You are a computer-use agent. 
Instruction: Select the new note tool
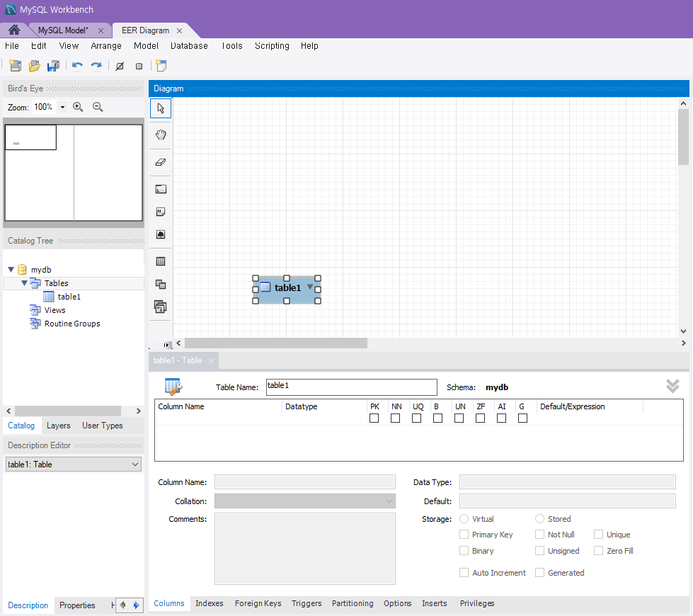click(161, 212)
